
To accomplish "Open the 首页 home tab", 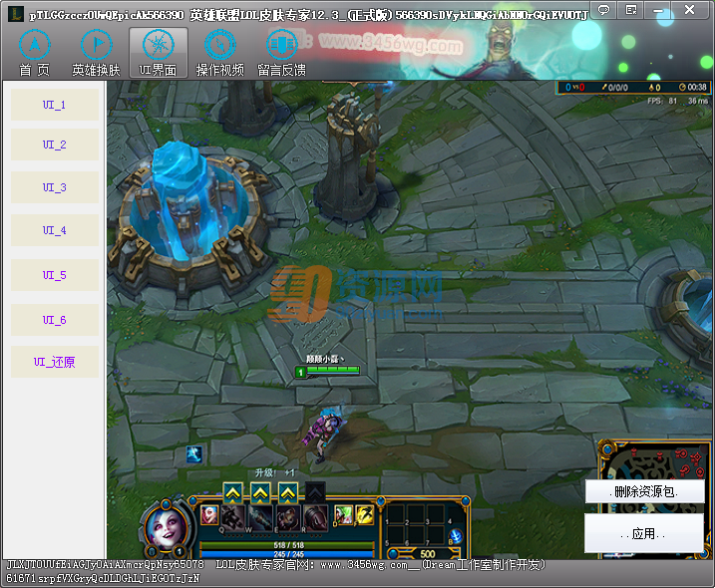I will point(35,53).
